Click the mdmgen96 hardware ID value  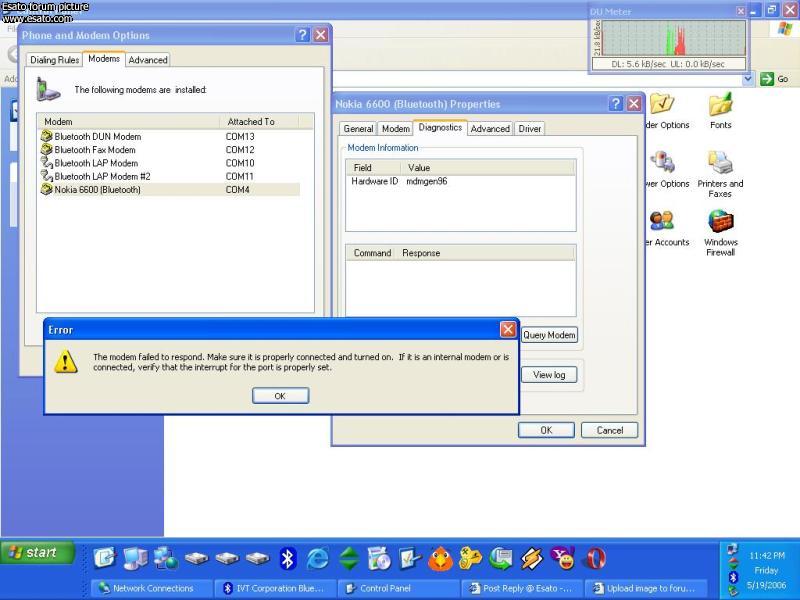tap(427, 181)
